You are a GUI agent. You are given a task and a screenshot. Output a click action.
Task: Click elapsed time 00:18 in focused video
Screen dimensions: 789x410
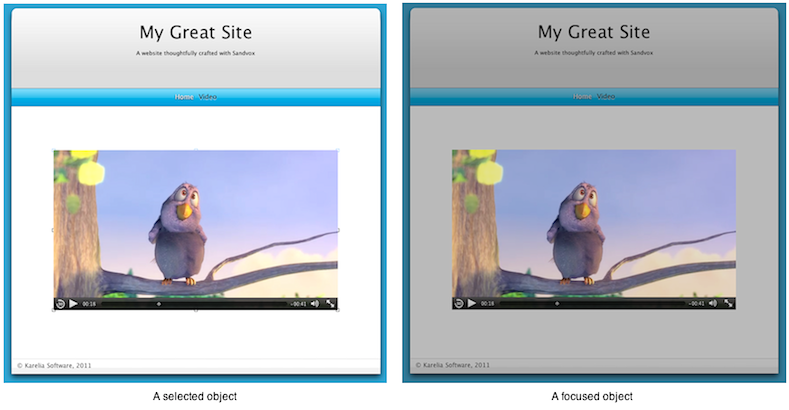click(487, 303)
